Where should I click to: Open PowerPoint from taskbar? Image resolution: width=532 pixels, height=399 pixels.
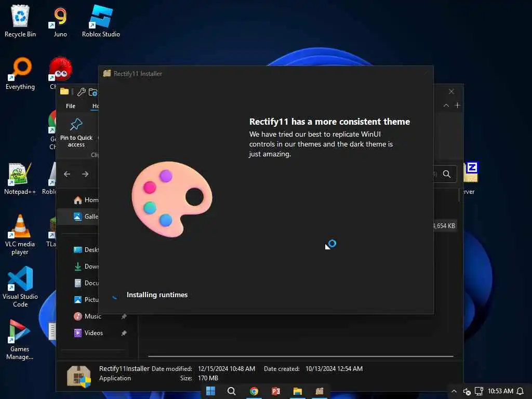(275, 391)
